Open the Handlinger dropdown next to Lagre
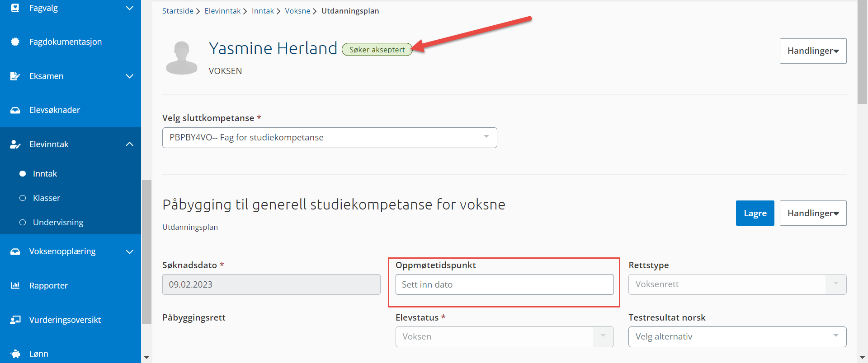This screenshot has width=868, height=363. [813, 213]
